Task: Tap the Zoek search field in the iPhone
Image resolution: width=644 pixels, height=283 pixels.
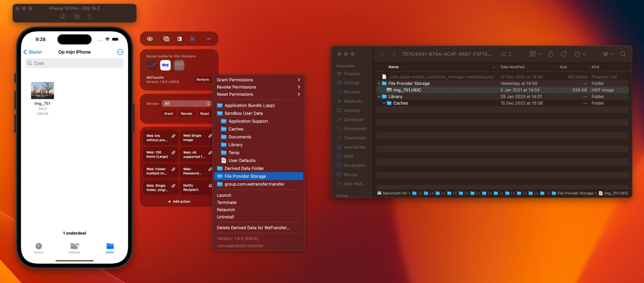Action: [75, 63]
